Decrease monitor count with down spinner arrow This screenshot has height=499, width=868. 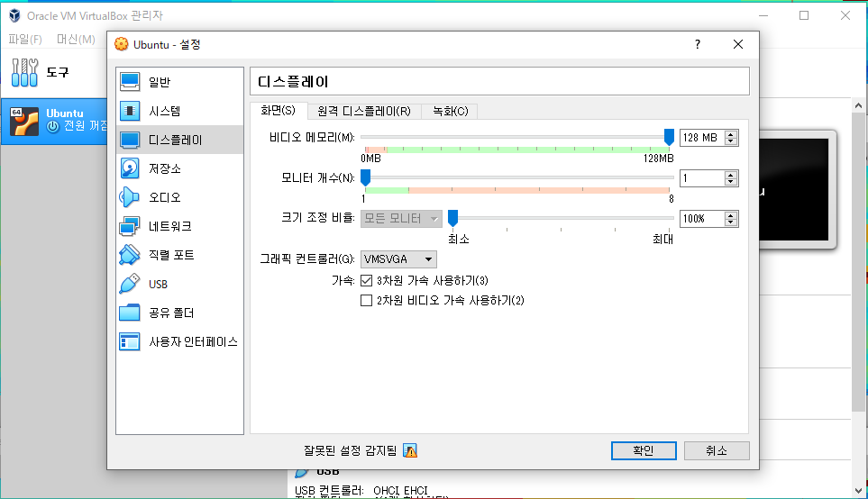[731, 181]
